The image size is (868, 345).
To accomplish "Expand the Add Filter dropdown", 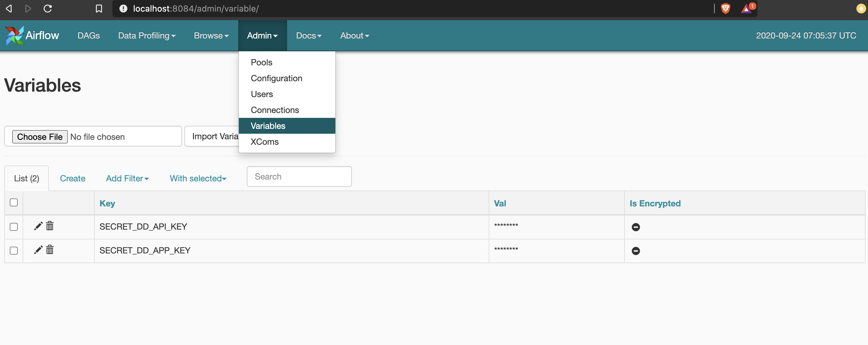I will 127,178.
